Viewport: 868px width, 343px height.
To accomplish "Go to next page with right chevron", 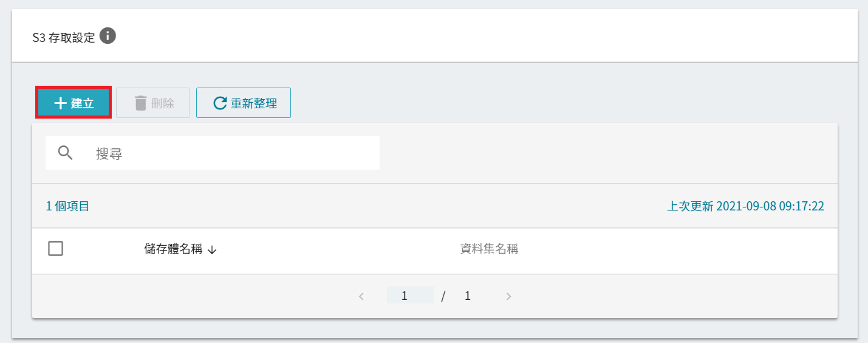I will point(509,297).
